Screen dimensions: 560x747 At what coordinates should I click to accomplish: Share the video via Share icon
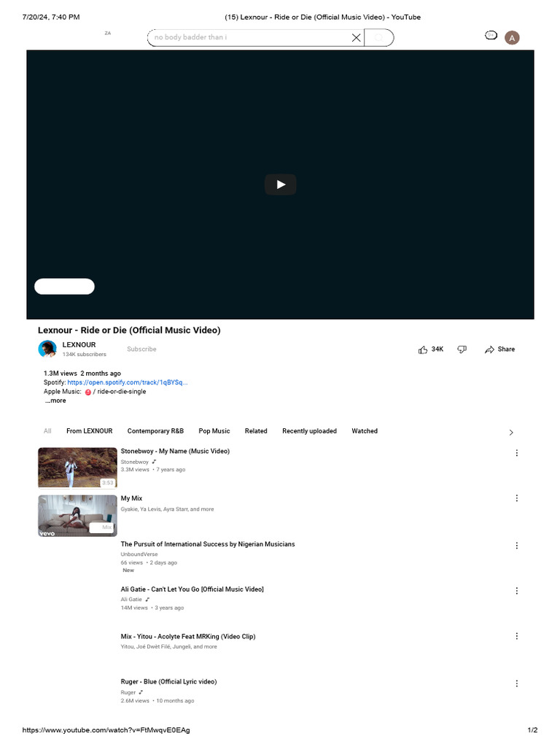click(x=489, y=349)
